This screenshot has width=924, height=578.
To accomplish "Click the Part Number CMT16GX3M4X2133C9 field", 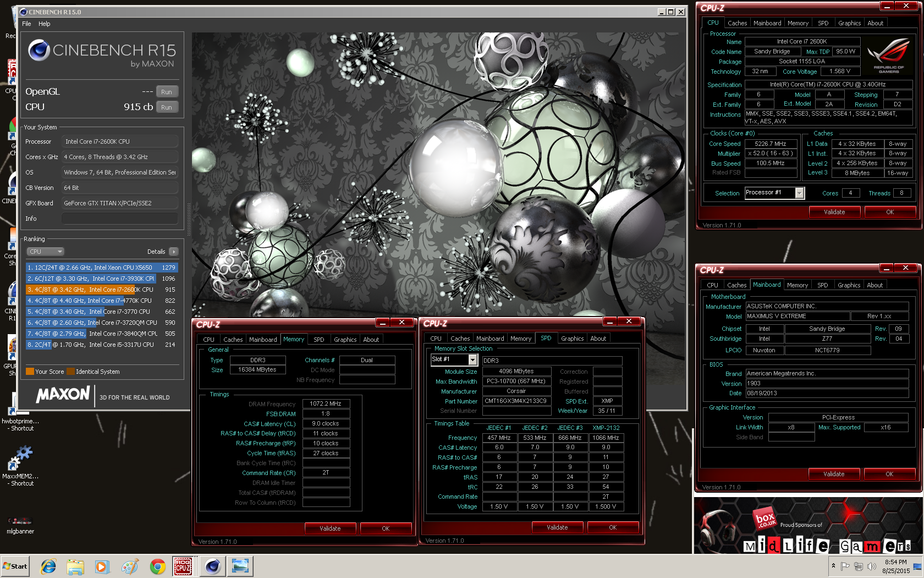I will click(516, 401).
